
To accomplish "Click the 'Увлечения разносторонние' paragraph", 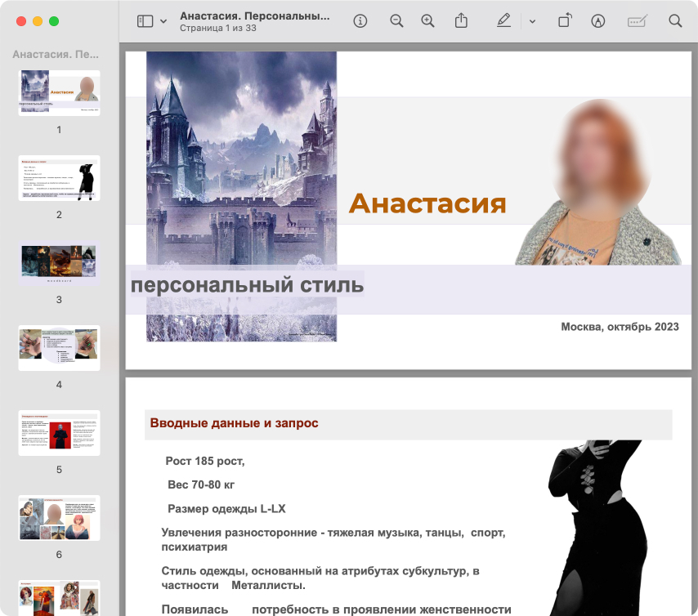I will point(333,539).
